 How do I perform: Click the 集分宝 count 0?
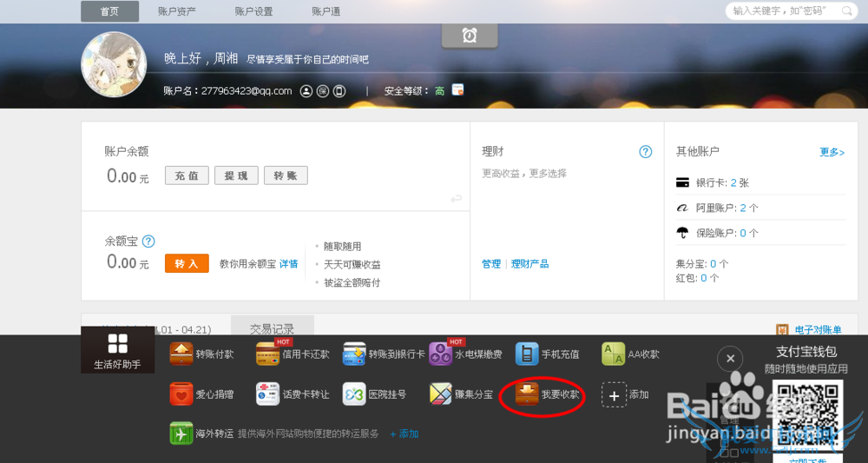point(713,264)
